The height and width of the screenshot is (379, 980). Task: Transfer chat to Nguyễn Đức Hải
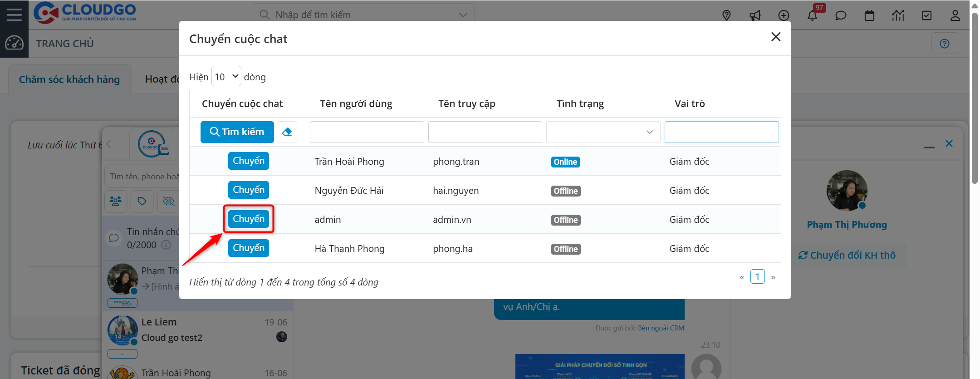pyautogui.click(x=249, y=190)
